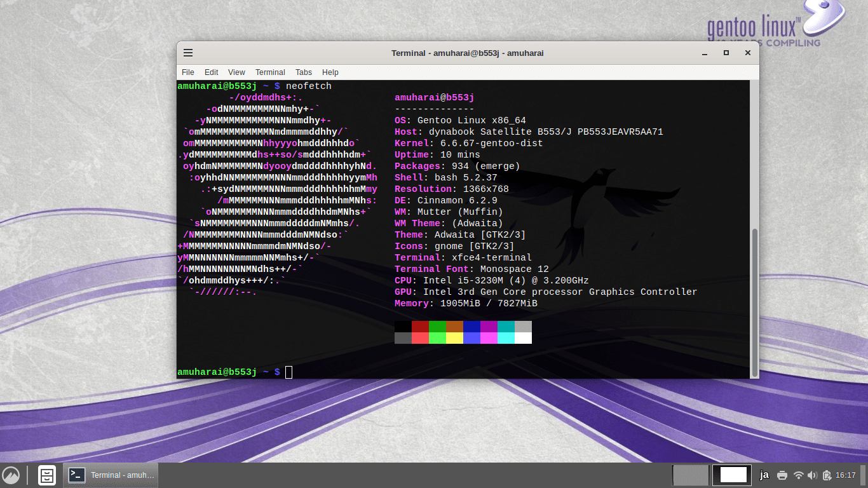Click the 'WM: Mutter (Muffin)' line
868x488 pixels.
pyautogui.click(x=449, y=212)
